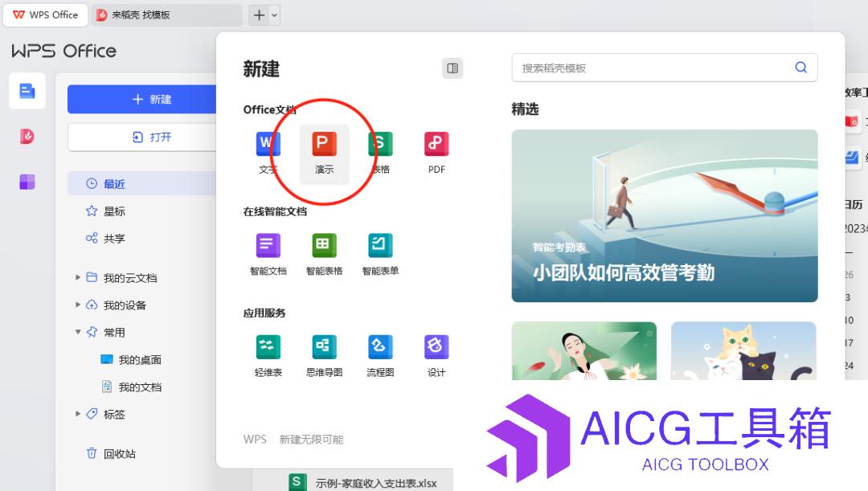
Task: Expand the 我的云文档 tree node
Action: [78, 277]
